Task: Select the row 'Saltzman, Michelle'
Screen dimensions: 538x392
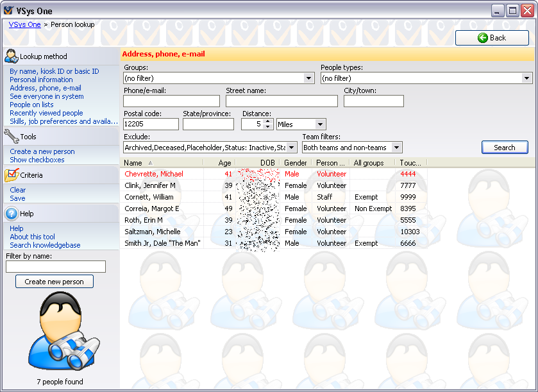Action: [274, 232]
